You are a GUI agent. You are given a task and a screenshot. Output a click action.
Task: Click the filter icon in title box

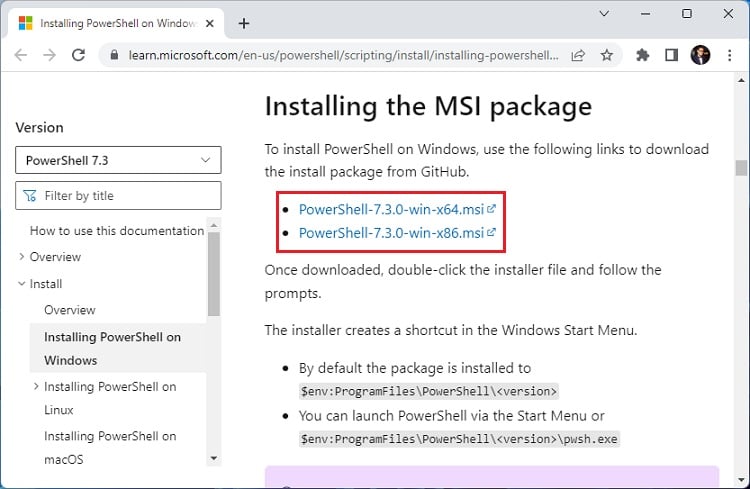tap(30, 196)
